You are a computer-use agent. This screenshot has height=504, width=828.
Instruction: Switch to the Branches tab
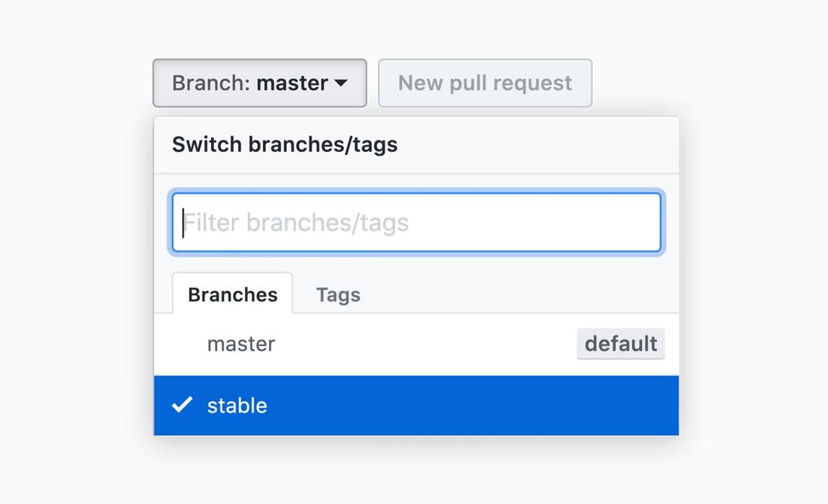(x=232, y=295)
